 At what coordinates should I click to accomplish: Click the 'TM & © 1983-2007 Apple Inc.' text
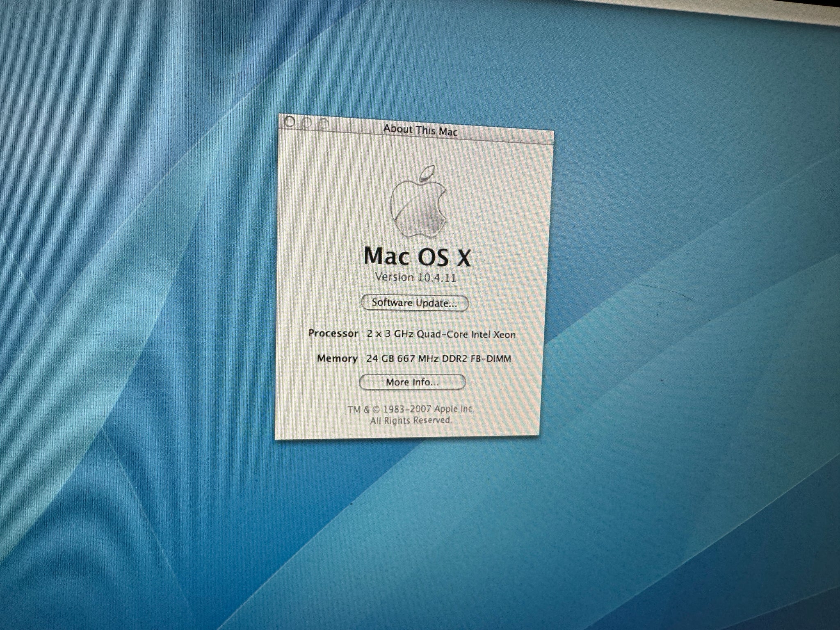tap(411, 409)
